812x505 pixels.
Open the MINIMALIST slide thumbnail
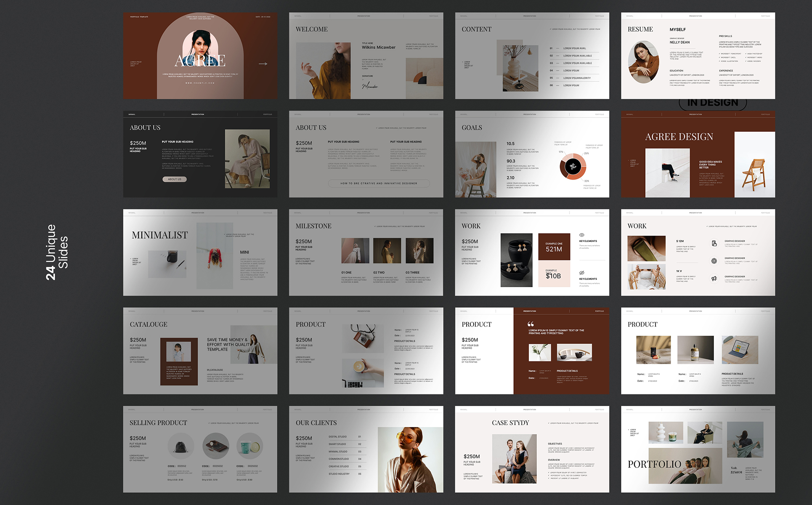(200, 252)
